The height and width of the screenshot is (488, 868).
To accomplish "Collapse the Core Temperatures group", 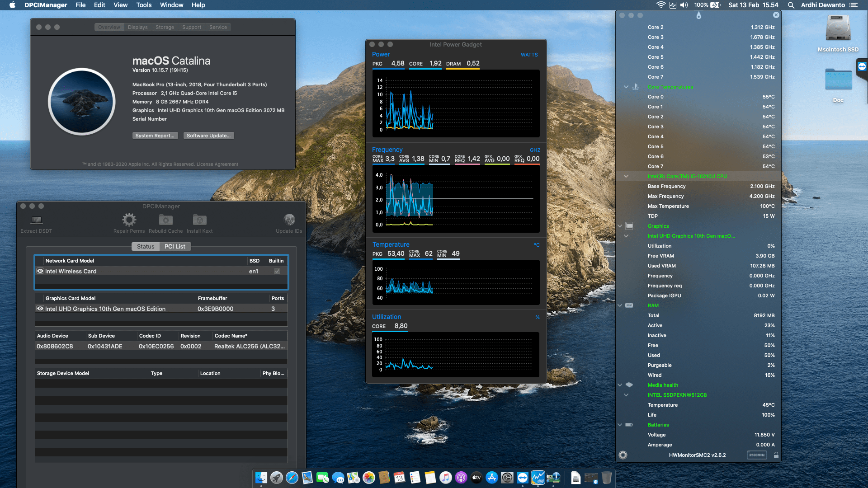I will click(x=626, y=87).
